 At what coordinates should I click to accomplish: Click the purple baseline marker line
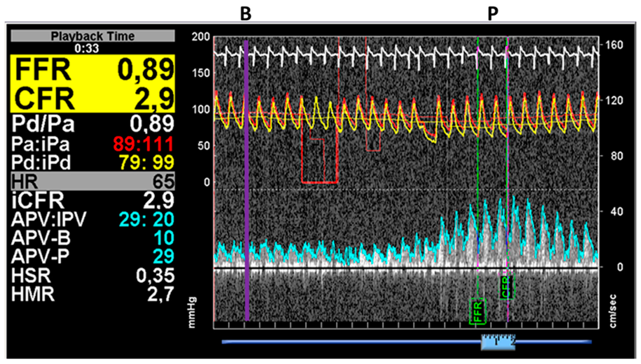click(247, 180)
